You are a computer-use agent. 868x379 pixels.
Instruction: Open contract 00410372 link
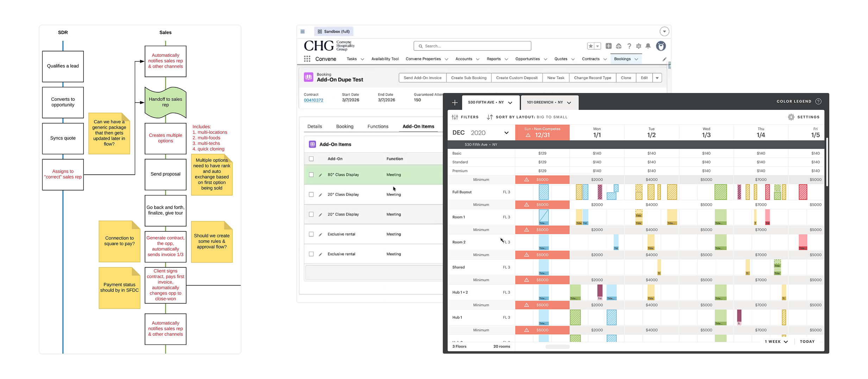click(x=313, y=100)
